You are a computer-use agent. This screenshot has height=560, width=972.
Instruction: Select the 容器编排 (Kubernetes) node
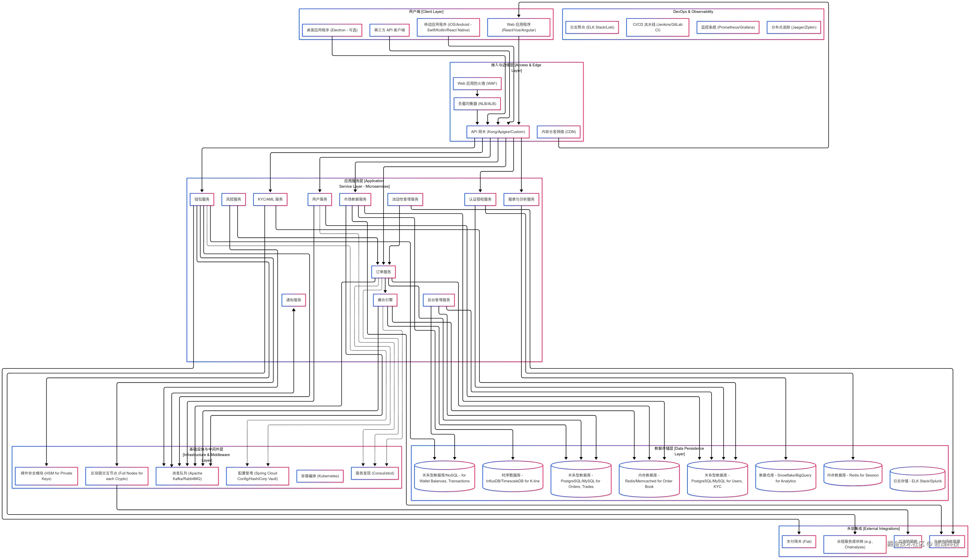320,476
